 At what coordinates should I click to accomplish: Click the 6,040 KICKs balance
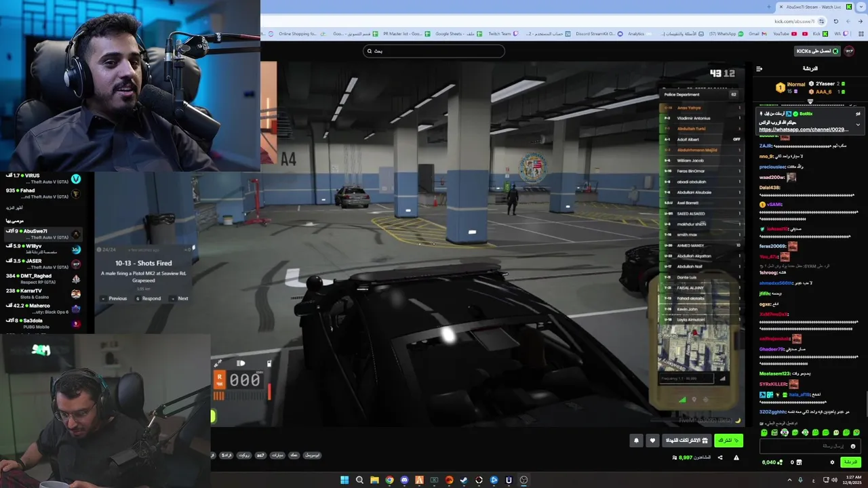click(772, 462)
